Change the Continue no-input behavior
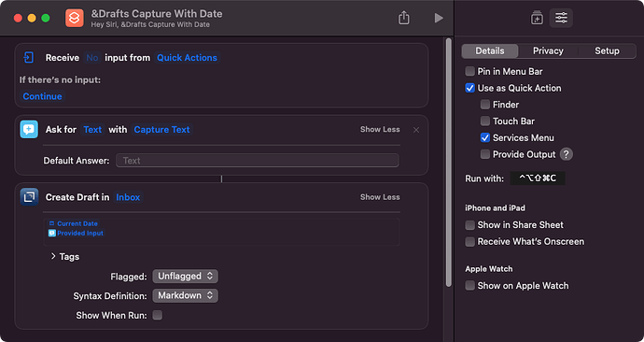The height and width of the screenshot is (342, 644). click(x=42, y=96)
